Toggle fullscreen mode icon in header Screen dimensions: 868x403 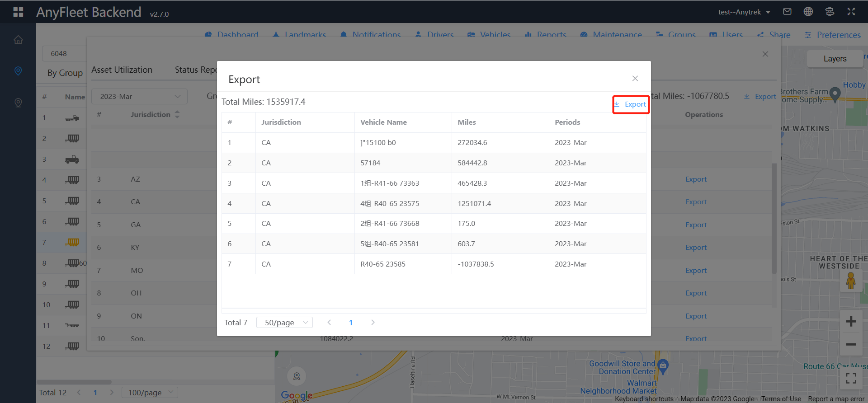click(x=851, y=12)
